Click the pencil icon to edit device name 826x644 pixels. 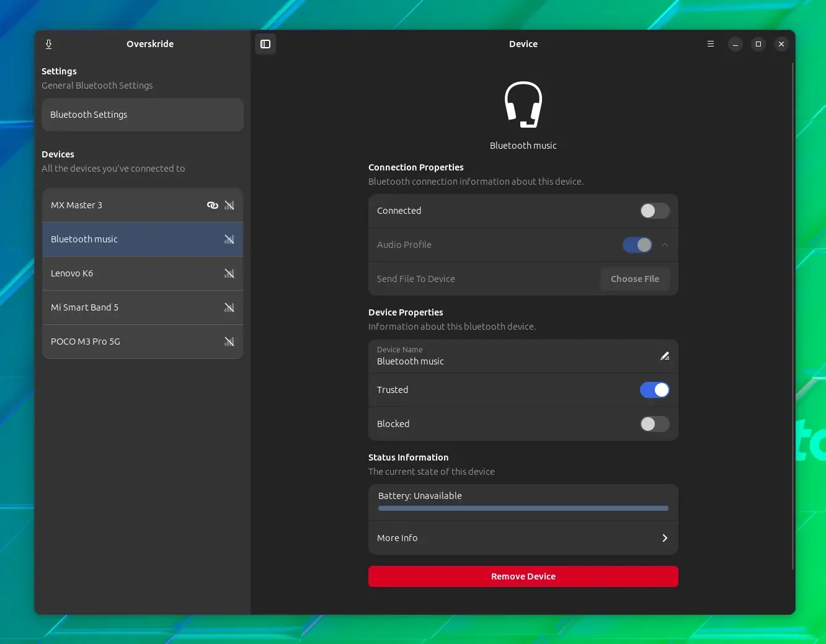point(665,356)
